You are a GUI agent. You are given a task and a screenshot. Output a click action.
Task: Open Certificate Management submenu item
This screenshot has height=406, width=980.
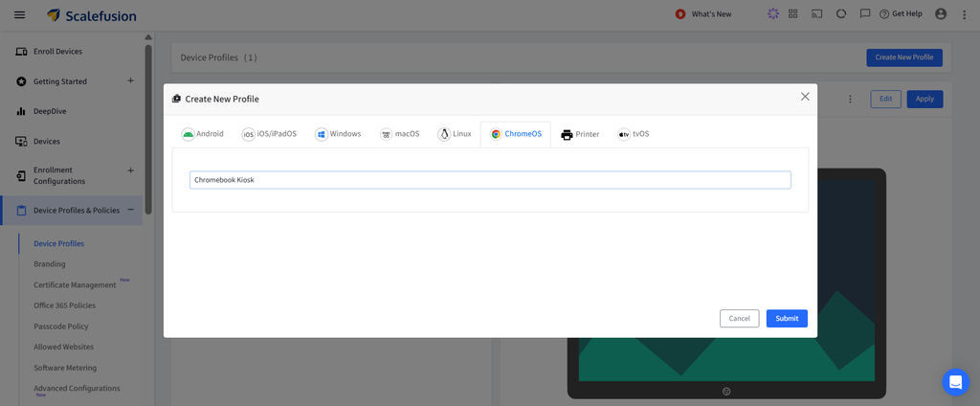75,284
